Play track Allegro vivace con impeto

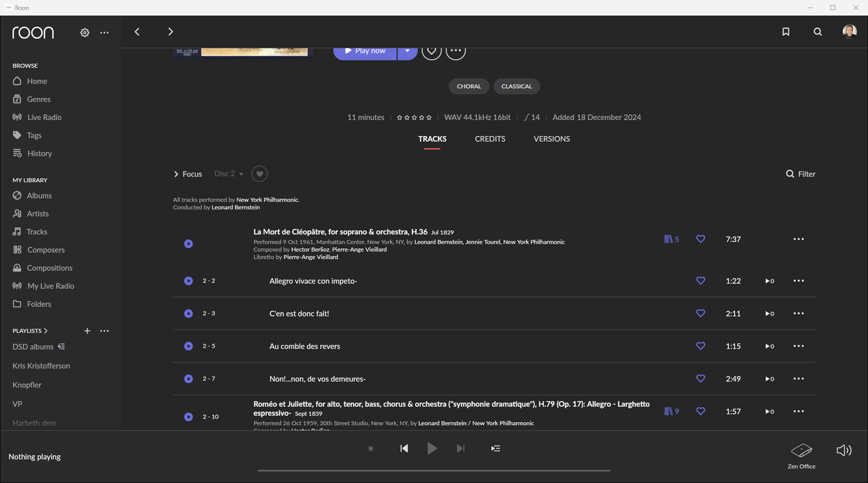tap(188, 281)
